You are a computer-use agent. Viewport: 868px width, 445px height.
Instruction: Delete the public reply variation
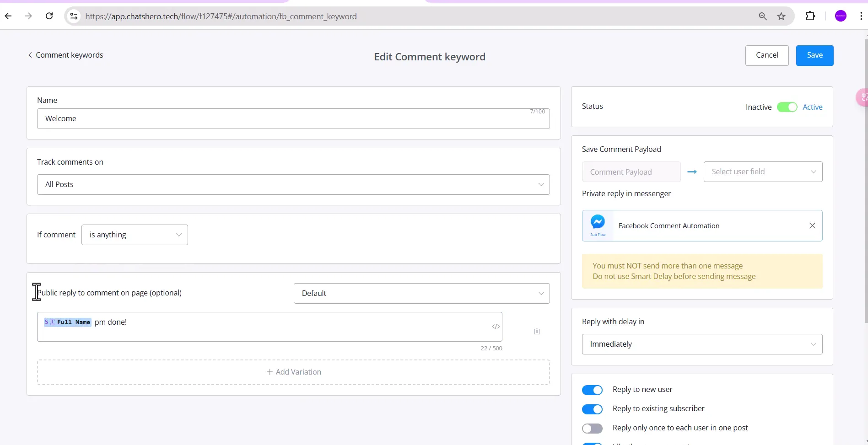[537, 331]
